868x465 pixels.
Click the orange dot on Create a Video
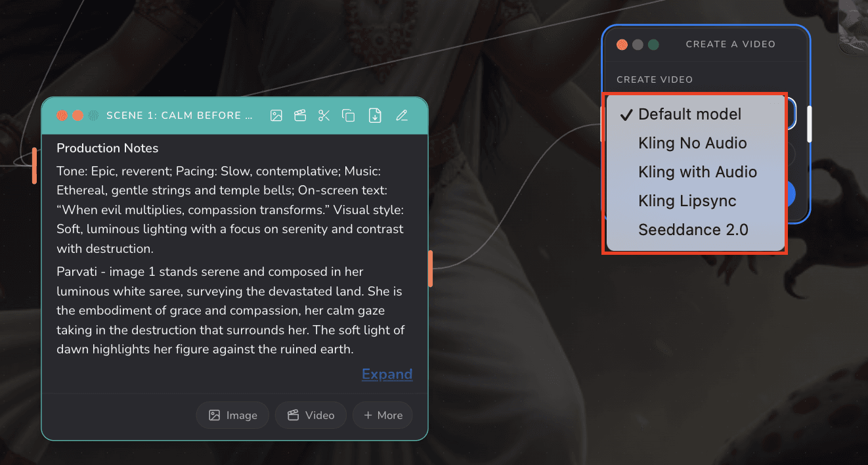622,45
